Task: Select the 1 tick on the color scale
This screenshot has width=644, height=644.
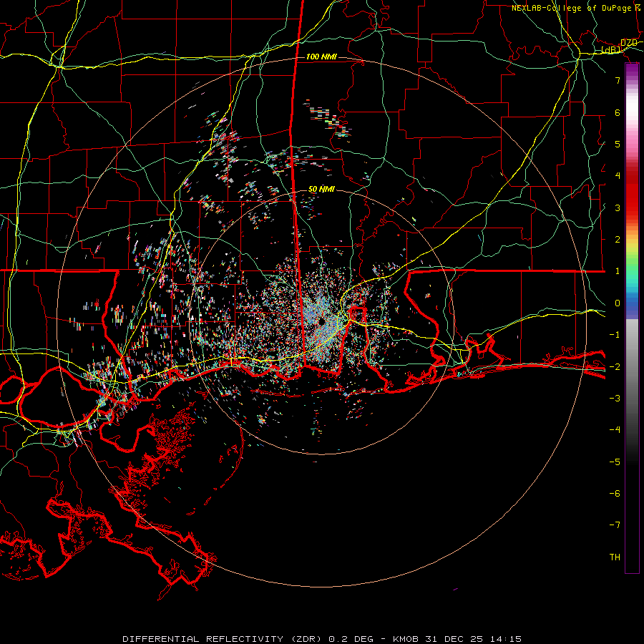Action: 618,271
